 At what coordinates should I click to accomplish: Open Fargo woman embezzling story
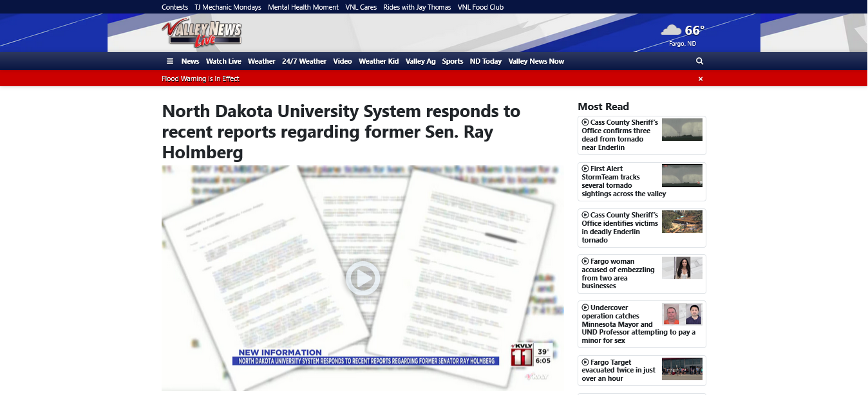tap(618, 274)
